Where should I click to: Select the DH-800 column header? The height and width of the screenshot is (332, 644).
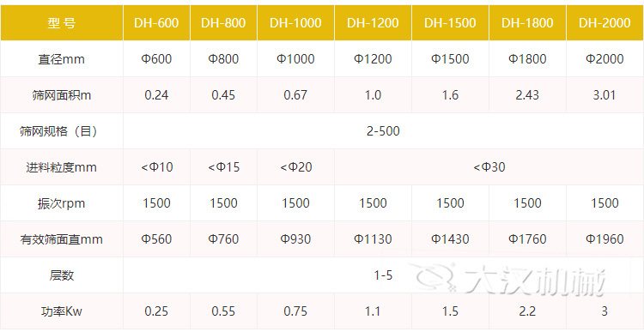tap(224, 22)
